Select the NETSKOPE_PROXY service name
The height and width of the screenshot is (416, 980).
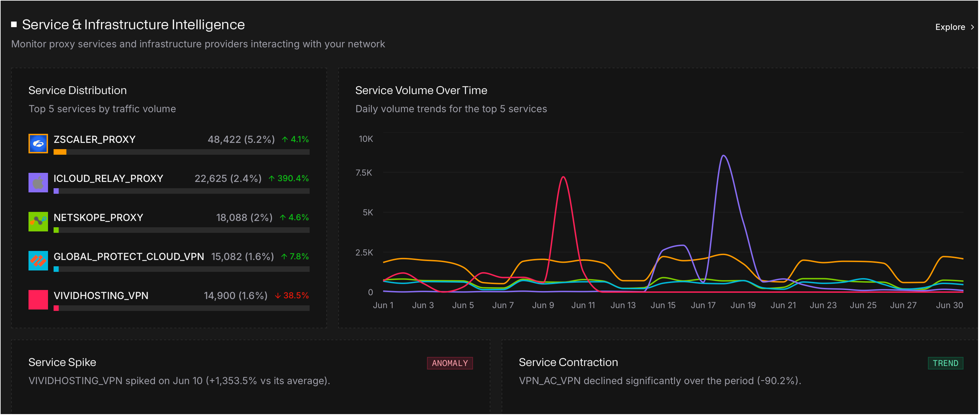click(x=98, y=218)
